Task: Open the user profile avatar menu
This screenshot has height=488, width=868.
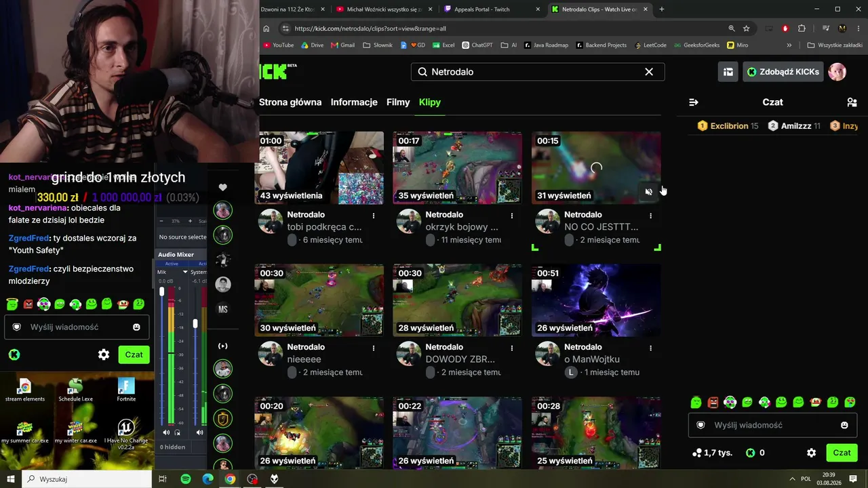Action: [837, 72]
